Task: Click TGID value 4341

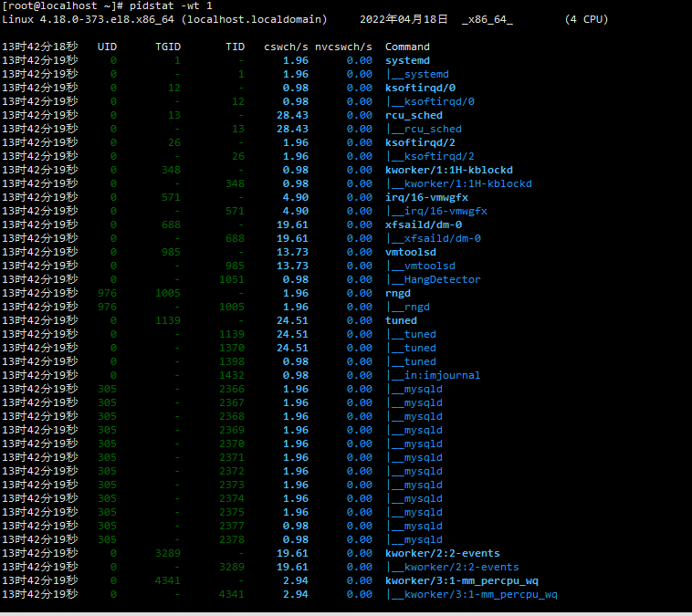Action: (x=168, y=580)
